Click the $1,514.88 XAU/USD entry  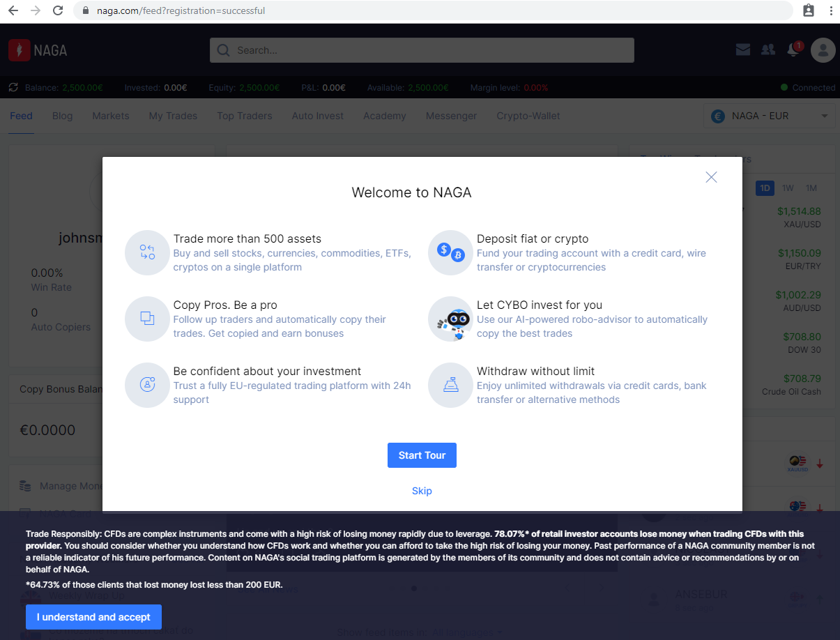click(800, 217)
